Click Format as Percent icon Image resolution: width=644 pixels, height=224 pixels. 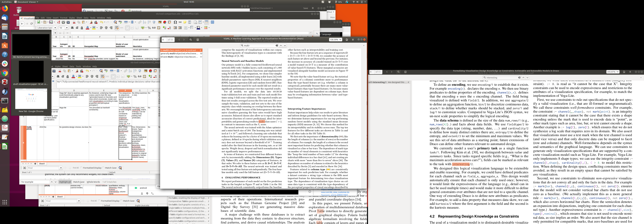click(149, 28)
